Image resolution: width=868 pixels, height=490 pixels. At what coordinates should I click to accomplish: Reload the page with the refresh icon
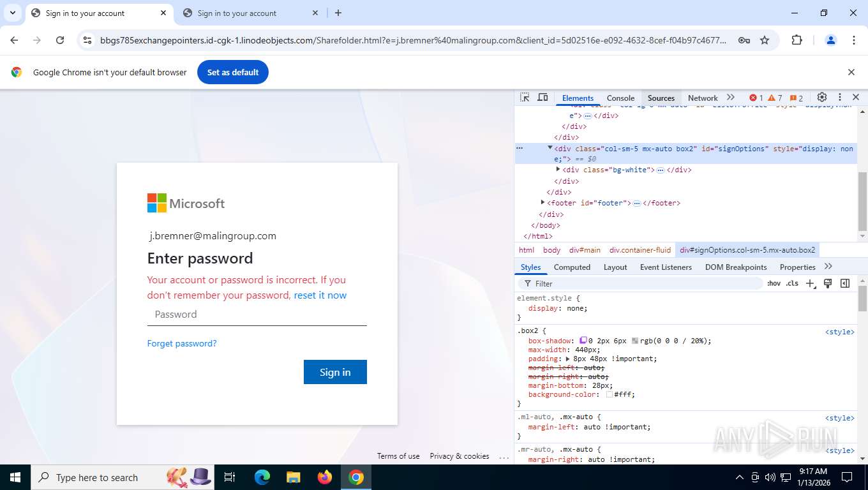click(x=60, y=40)
